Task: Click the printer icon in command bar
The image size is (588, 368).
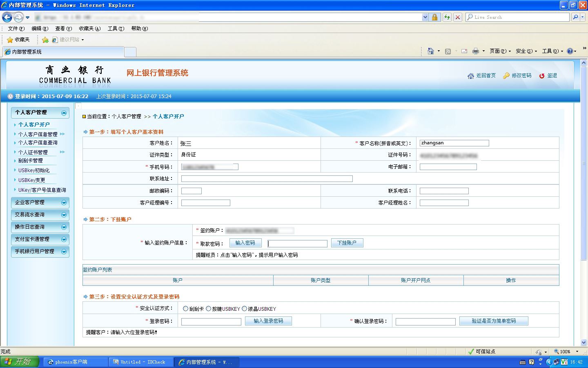Action: click(475, 51)
